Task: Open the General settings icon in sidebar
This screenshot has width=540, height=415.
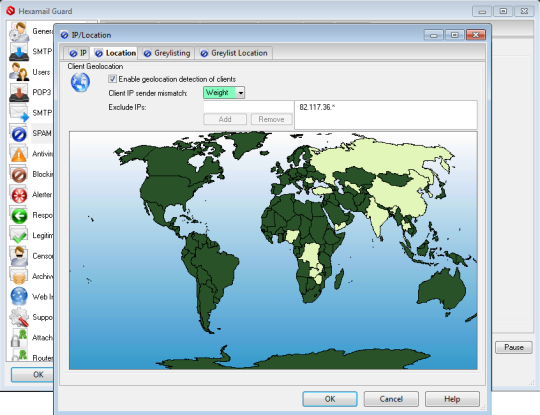Action: [x=19, y=32]
